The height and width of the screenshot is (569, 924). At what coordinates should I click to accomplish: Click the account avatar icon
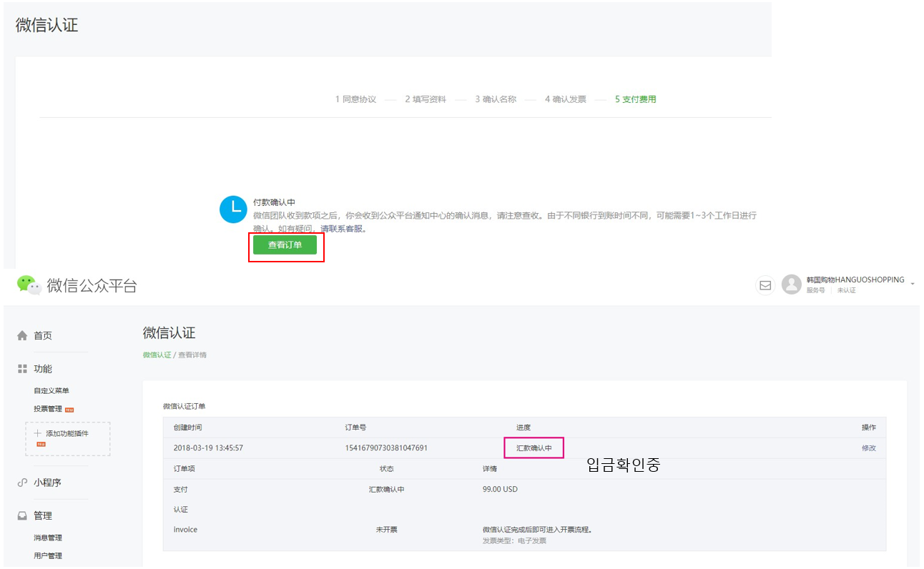(x=791, y=284)
